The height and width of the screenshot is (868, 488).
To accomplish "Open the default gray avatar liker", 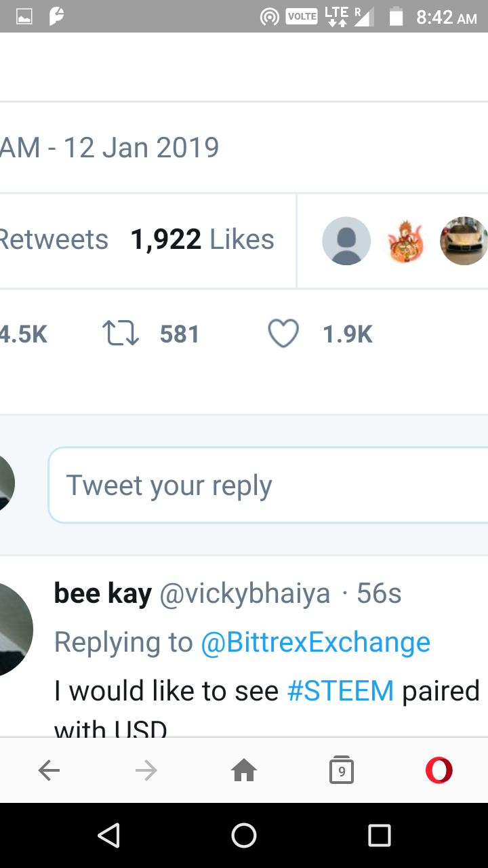I will point(346,241).
